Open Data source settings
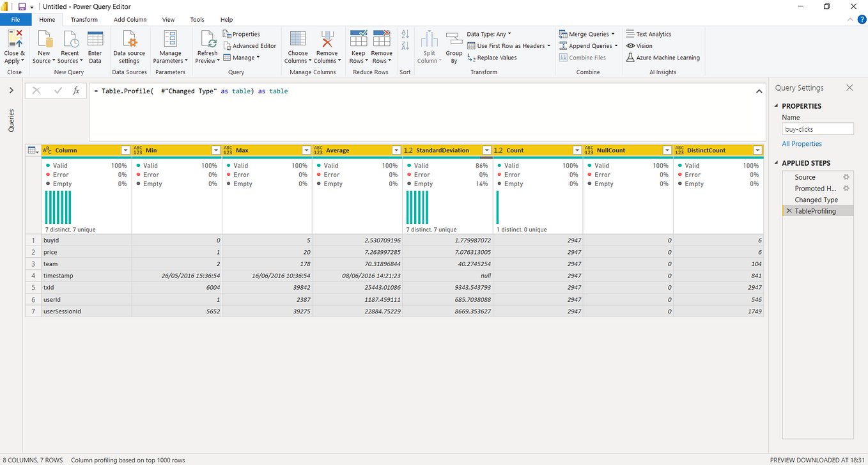Image resolution: width=868 pixels, height=465 pixels. 129,46
